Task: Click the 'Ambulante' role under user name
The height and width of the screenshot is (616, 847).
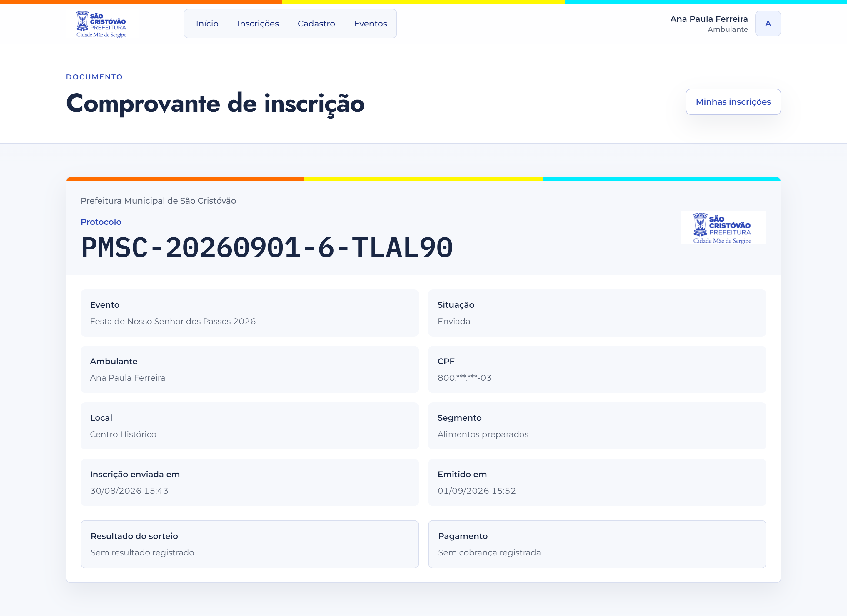Action: pos(728,29)
